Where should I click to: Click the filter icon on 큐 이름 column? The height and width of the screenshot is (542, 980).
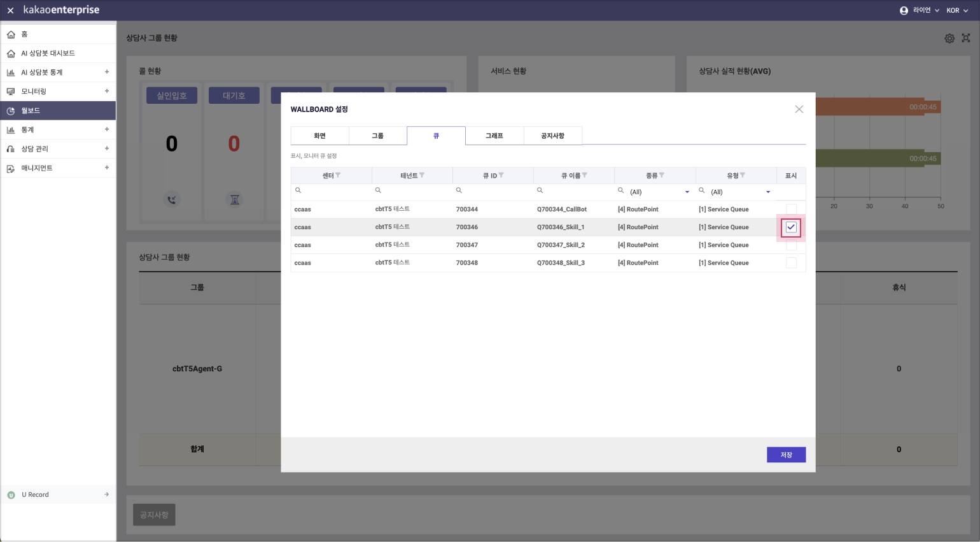(x=585, y=175)
